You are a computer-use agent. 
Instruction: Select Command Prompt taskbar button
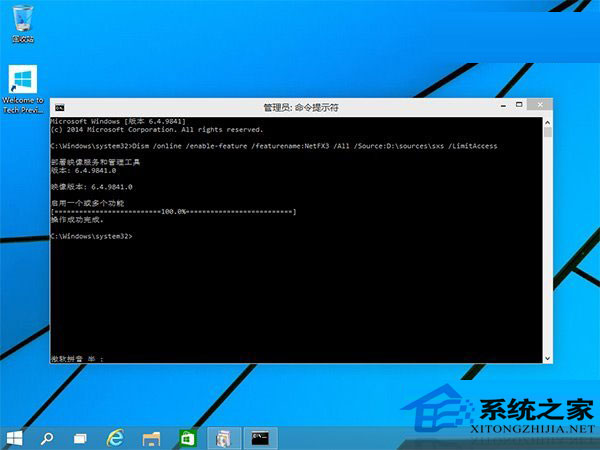tap(260, 439)
